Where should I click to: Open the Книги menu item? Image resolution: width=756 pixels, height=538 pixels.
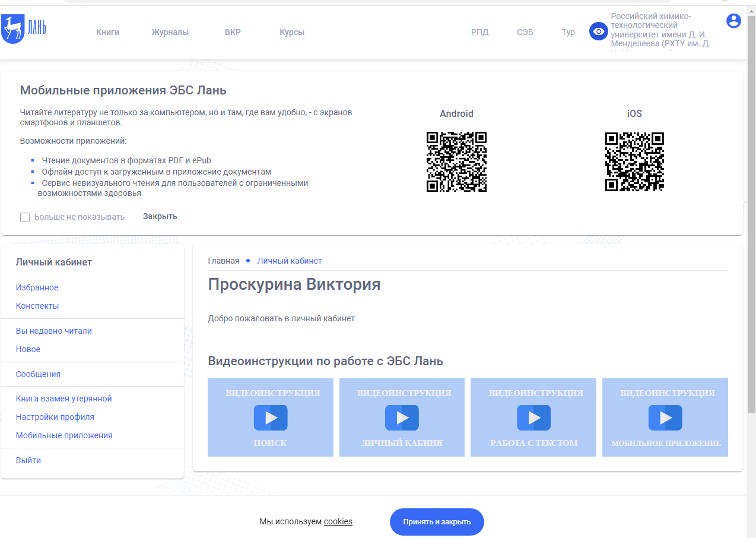tap(107, 32)
